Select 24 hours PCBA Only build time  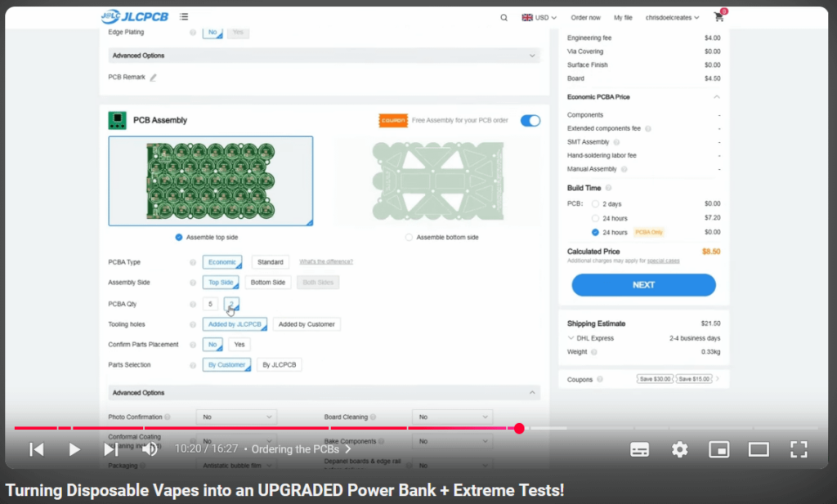click(x=595, y=232)
